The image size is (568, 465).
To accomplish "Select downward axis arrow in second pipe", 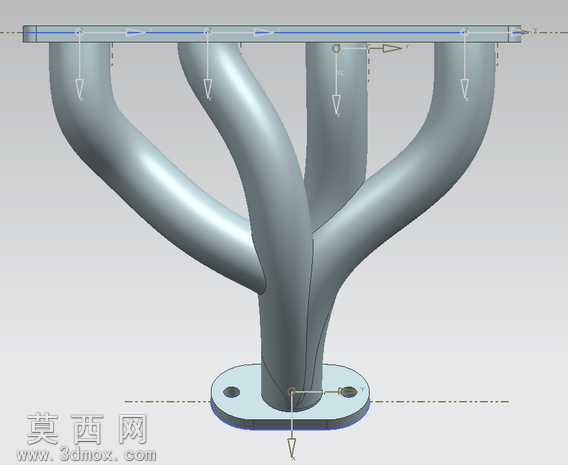I will tap(207, 89).
